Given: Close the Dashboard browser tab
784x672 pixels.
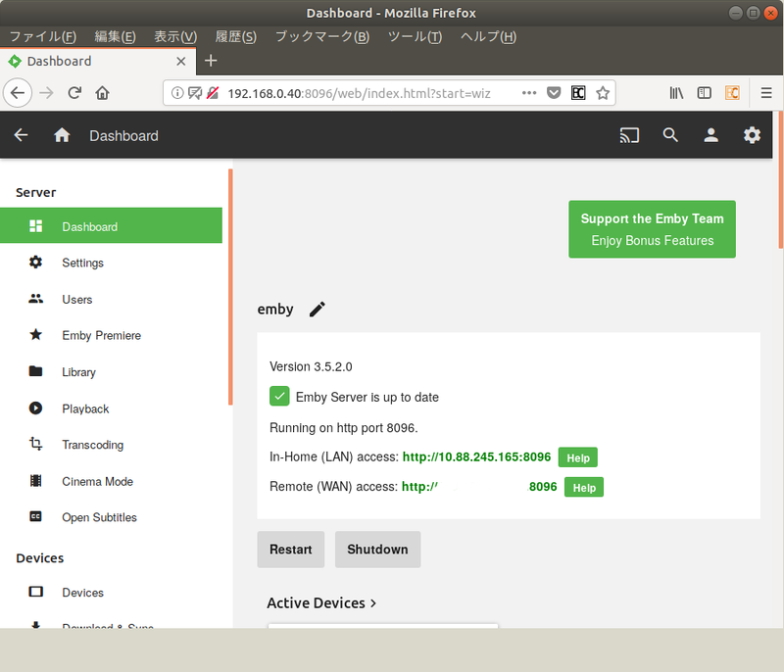Looking at the screenshot, I should (181, 61).
